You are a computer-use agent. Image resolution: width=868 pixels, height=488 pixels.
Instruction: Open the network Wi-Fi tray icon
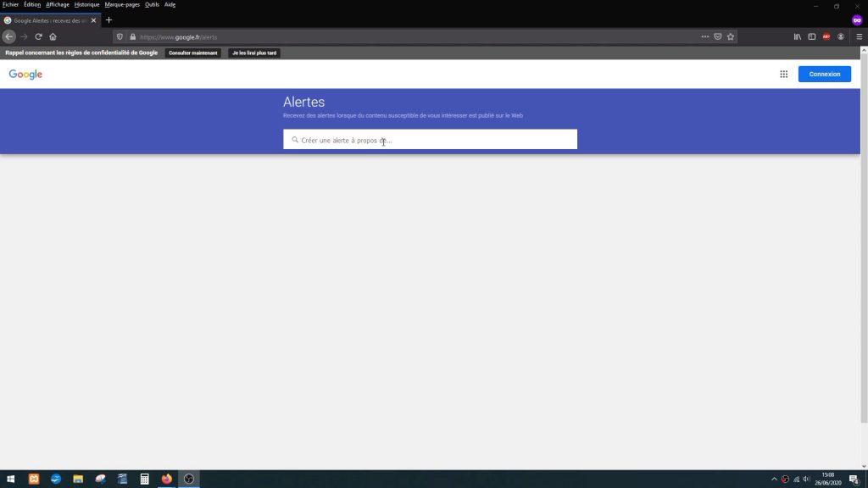point(796,480)
